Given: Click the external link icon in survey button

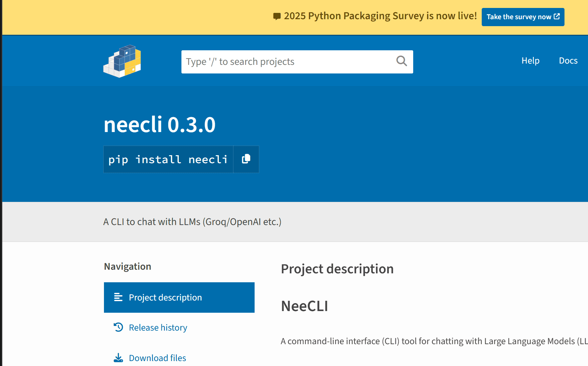Looking at the screenshot, I should pos(557,17).
